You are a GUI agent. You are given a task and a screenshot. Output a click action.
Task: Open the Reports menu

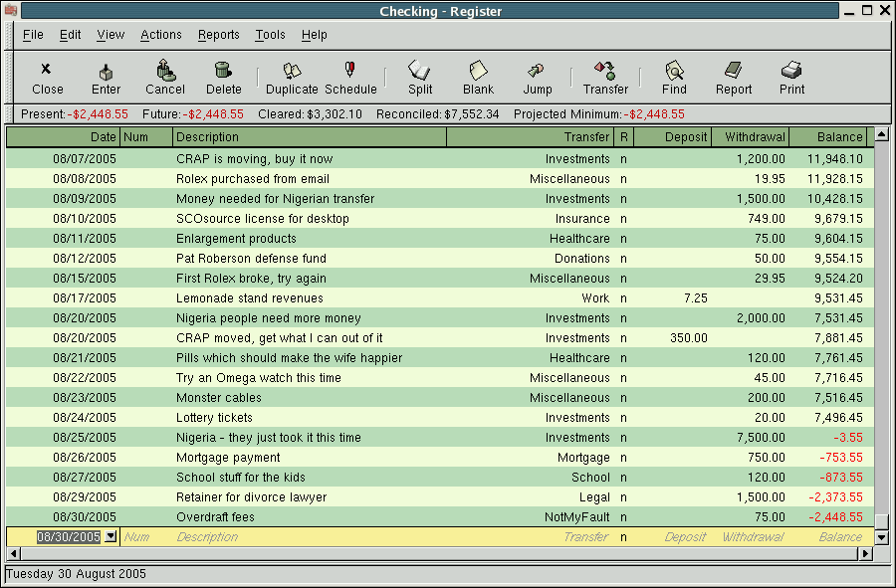[x=218, y=35]
